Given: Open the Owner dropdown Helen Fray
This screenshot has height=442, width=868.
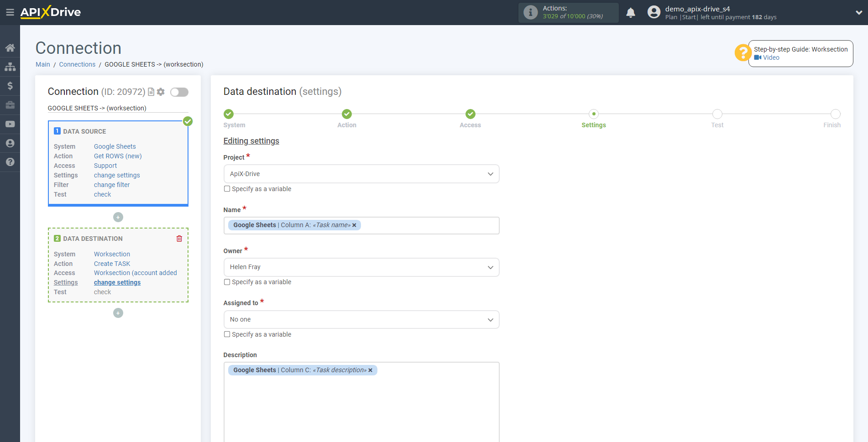Looking at the screenshot, I should pos(361,267).
